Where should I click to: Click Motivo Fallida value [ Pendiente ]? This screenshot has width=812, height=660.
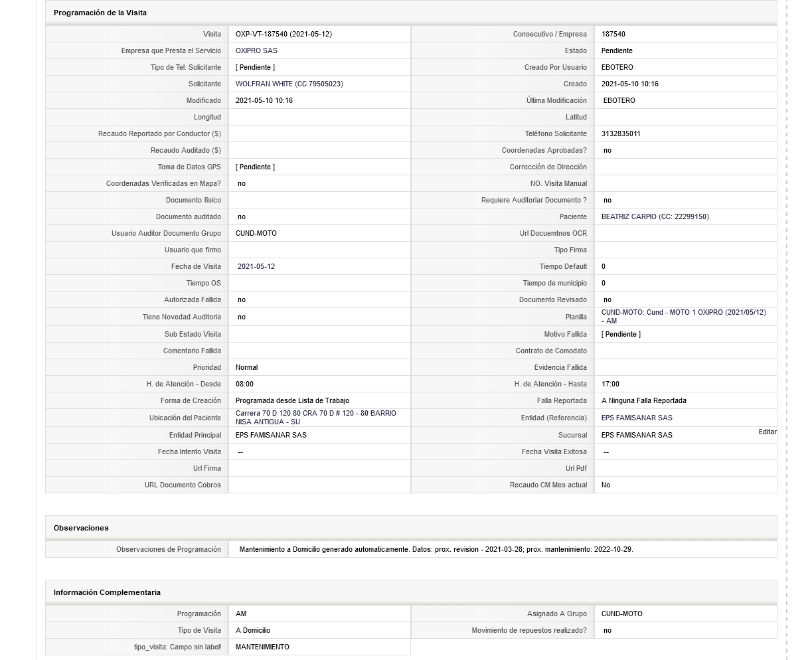pyautogui.click(x=621, y=334)
